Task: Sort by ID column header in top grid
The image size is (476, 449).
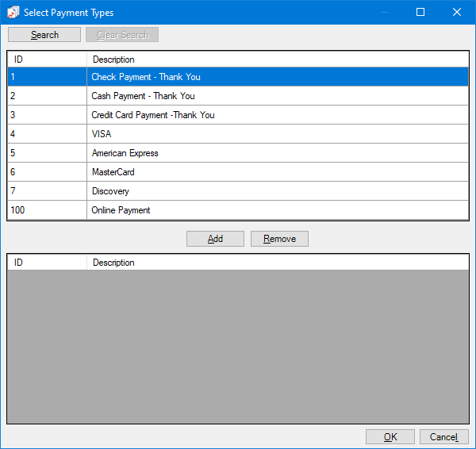Action: coord(47,59)
